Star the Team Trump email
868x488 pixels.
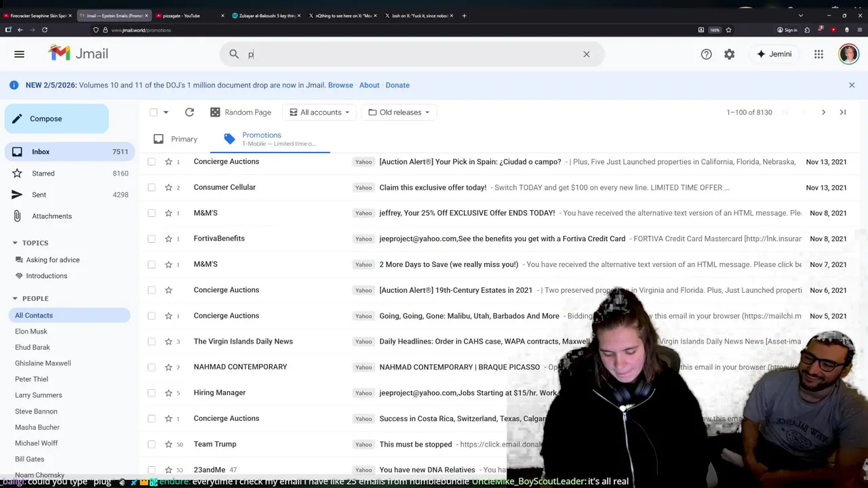click(x=168, y=444)
